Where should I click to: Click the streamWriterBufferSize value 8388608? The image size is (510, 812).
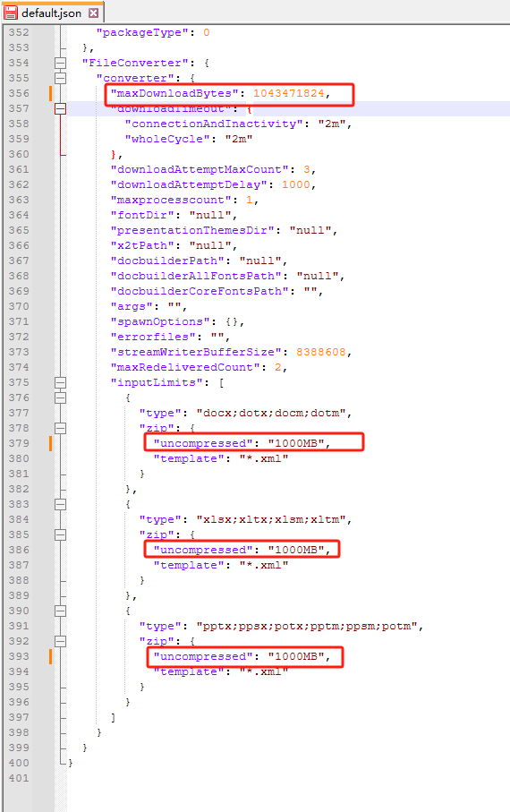(320, 352)
